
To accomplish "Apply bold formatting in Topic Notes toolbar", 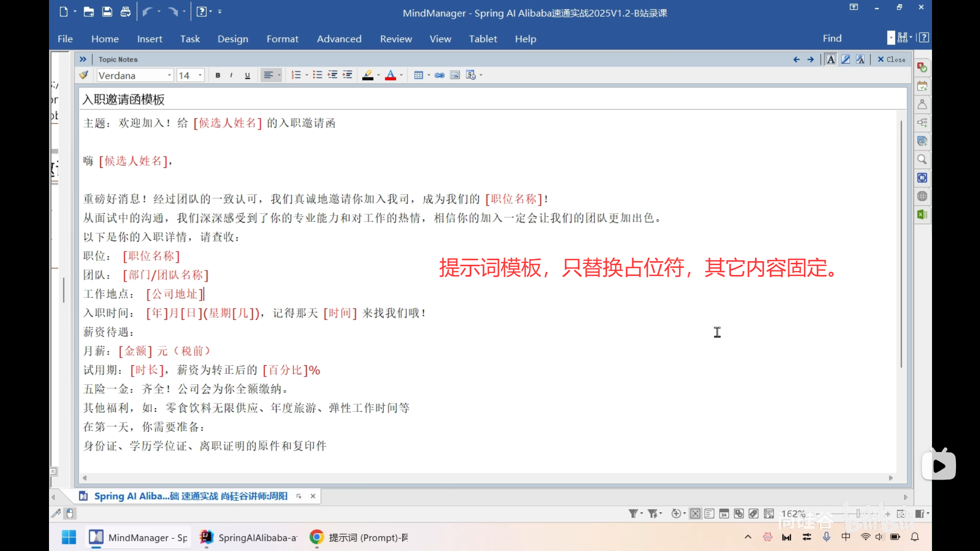I will (218, 75).
